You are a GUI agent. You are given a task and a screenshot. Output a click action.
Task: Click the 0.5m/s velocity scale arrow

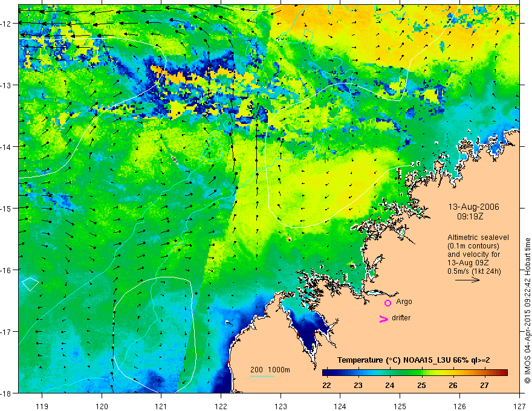click(x=467, y=280)
